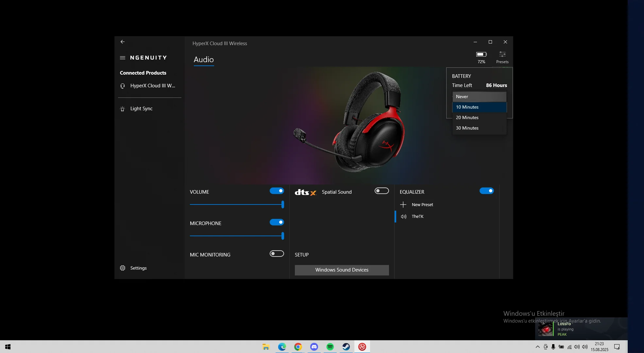Viewport: 644px width, 353px height.
Task: Toggle the VOLUME switch off
Action: point(277,191)
